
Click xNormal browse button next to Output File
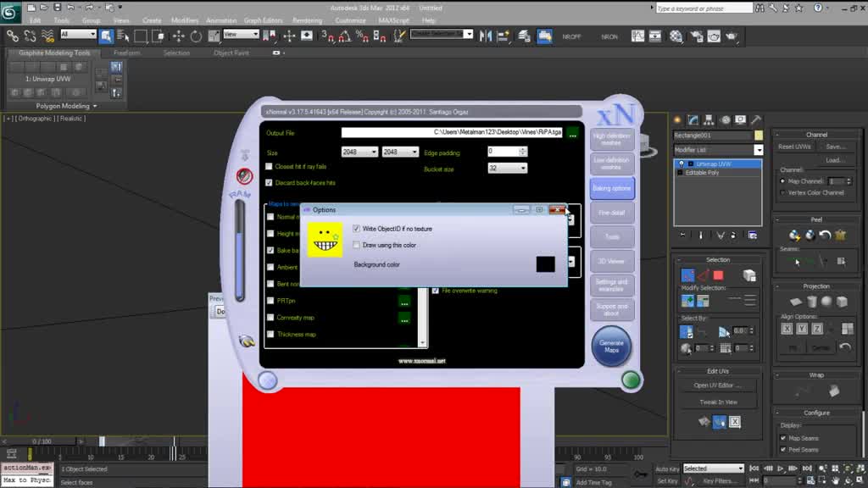pos(572,133)
